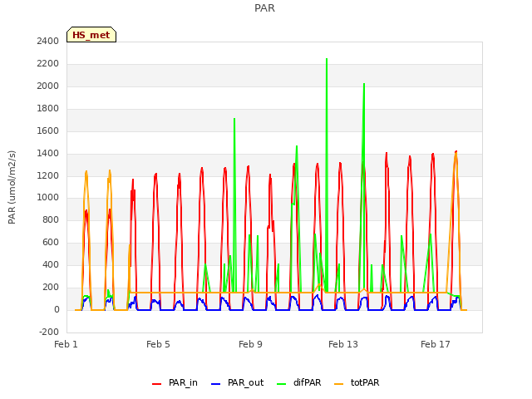The image size is (532, 399).
Task: Click the 0 y-axis label
Action: 57,309
